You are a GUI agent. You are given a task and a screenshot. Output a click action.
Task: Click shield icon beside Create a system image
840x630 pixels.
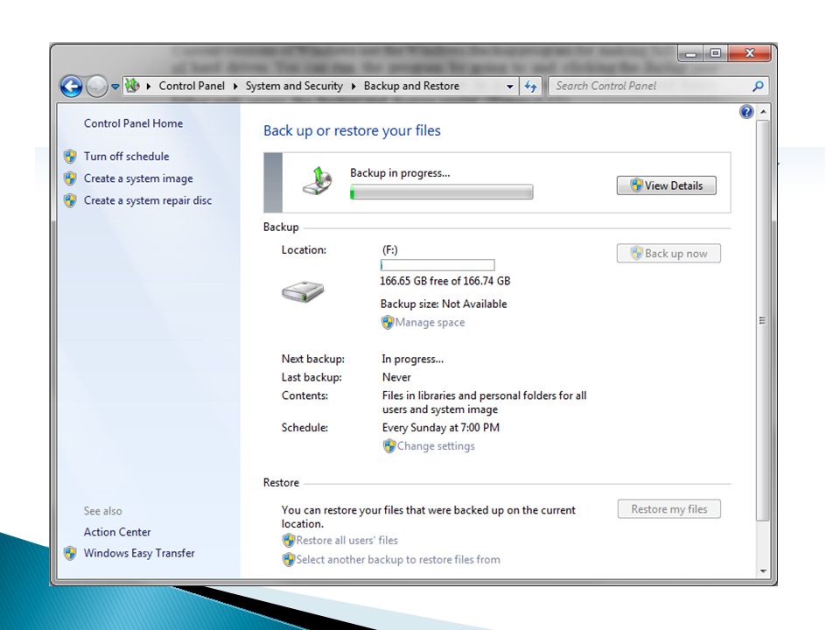[x=70, y=178]
